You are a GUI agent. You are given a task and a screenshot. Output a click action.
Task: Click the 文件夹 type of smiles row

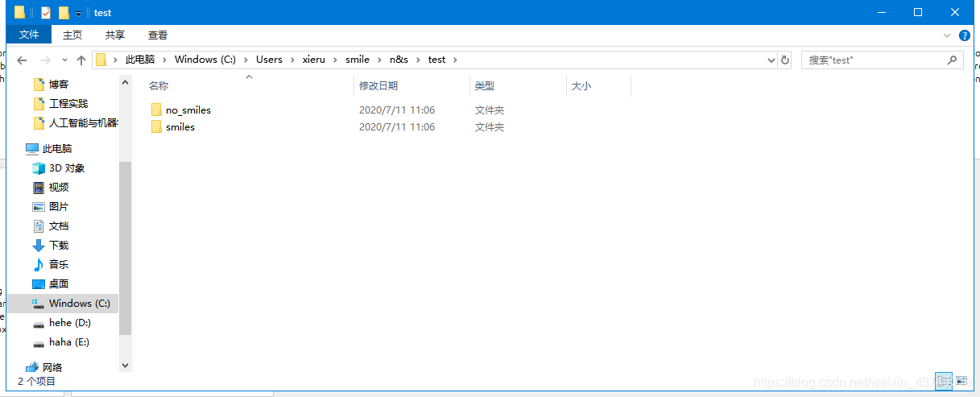pyautogui.click(x=490, y=126)
